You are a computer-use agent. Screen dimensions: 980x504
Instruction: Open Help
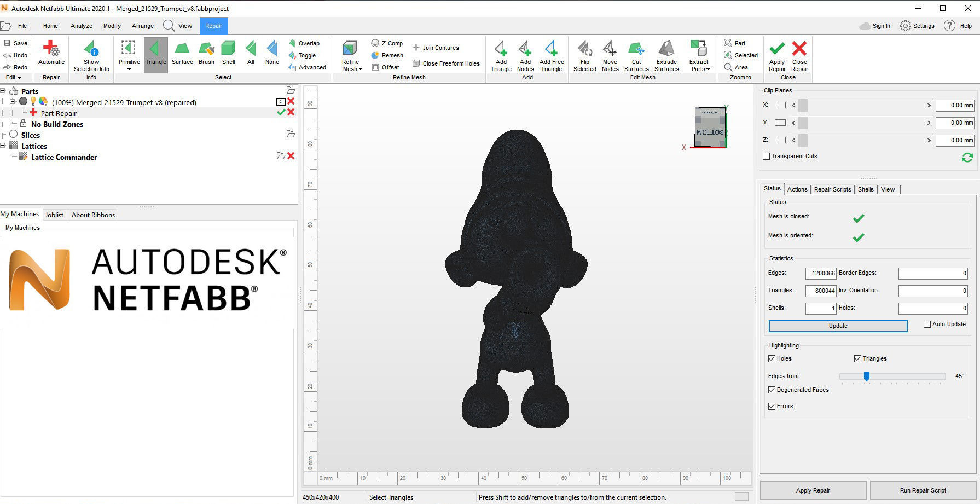pyautogui.click(x=958, y=26)
